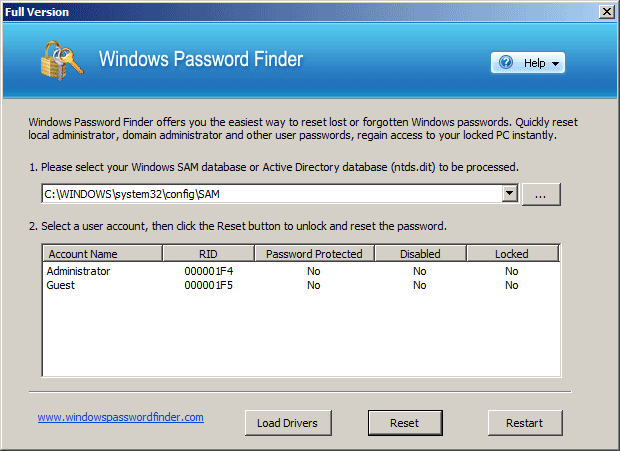Select the Administrator account row
The width and height of the screenshot is (620, 451).
pos(301,271)
